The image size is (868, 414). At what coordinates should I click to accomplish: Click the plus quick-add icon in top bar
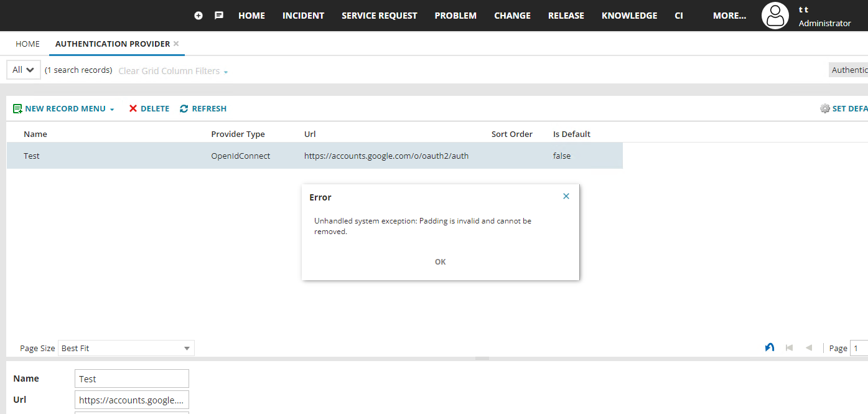(x=198, y=16)
